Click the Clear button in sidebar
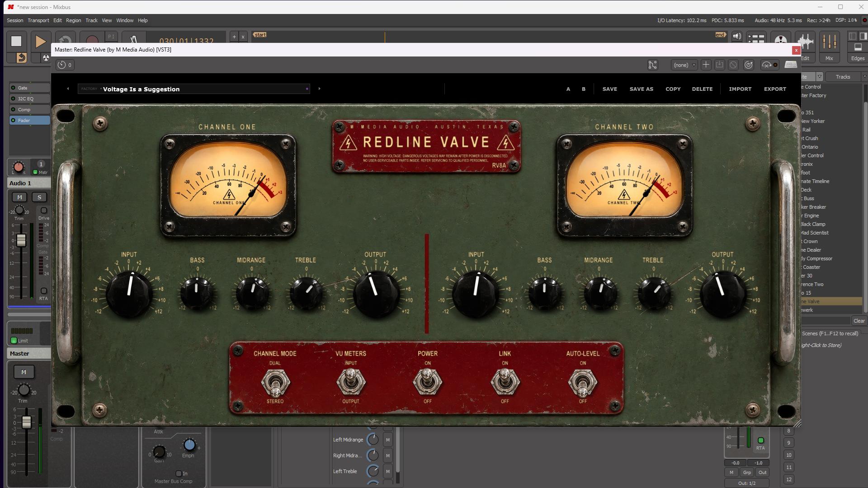This screenshot has height=488, width=868. click(x=859, y=321)
